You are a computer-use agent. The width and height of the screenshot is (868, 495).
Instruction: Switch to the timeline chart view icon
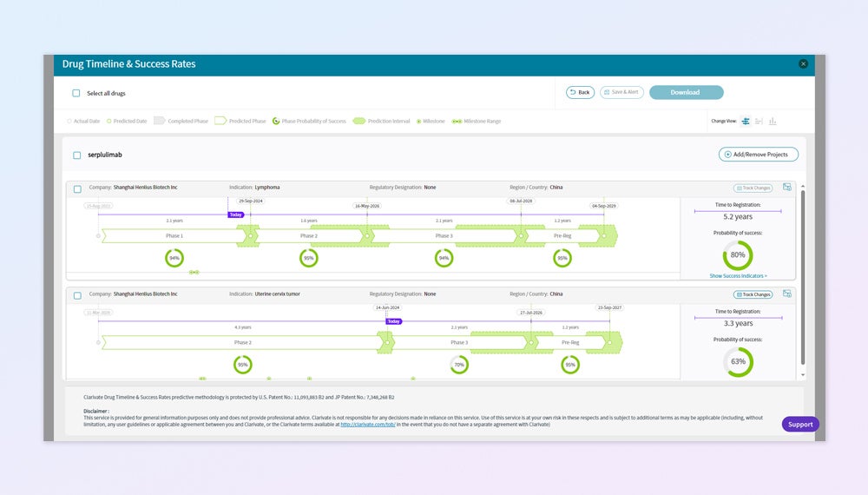(746, 121)
